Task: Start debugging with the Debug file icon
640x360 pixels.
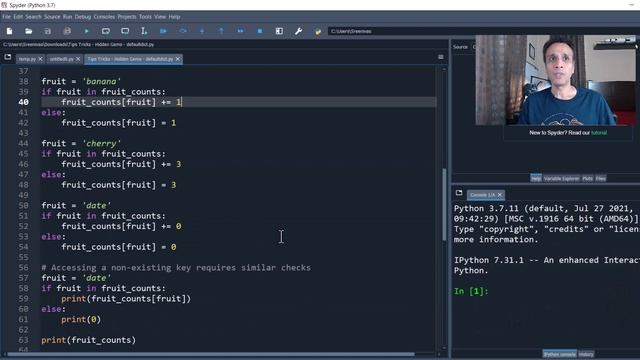Action: [163, 31]
